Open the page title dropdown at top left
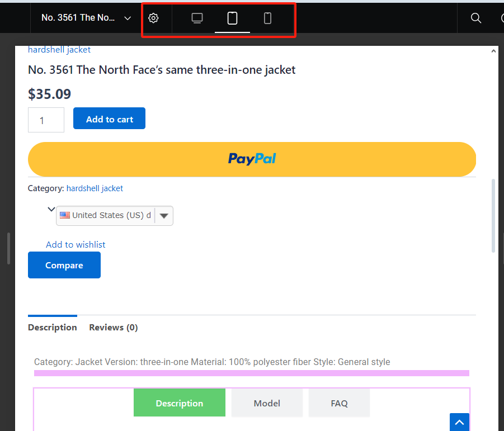This screenshot has height=431, width=504. point(85,17)
